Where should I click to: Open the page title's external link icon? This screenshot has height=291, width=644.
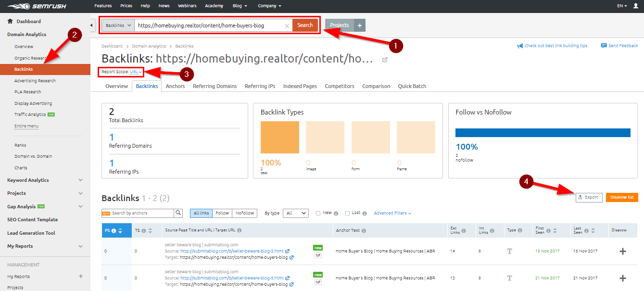[x=385, y=60]
